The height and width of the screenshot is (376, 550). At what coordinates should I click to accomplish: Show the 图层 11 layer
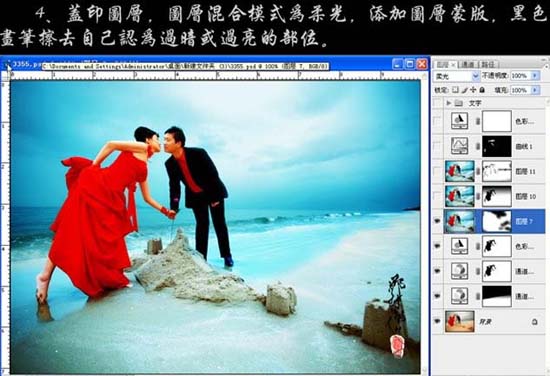437,171
